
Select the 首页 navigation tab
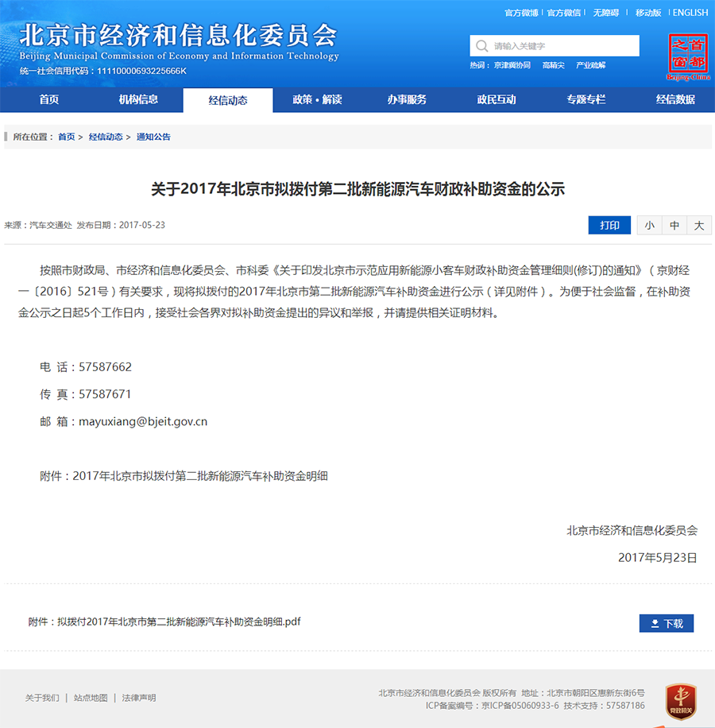[49, 99]
